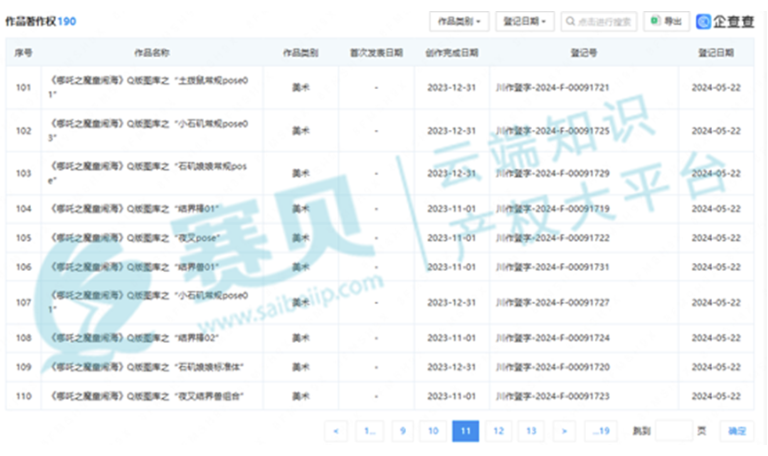
Task: Jump to page 10
Action: click(x=433, y=431)
